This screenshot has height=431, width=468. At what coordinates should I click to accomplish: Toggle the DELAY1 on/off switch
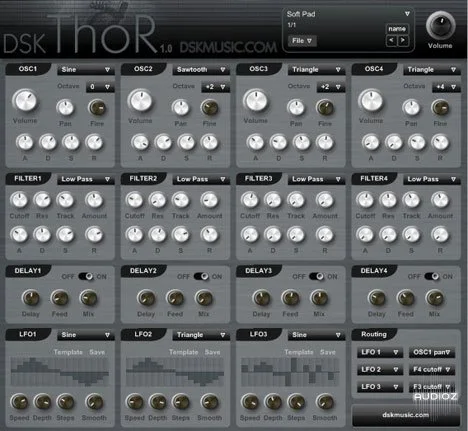[86, 276]
